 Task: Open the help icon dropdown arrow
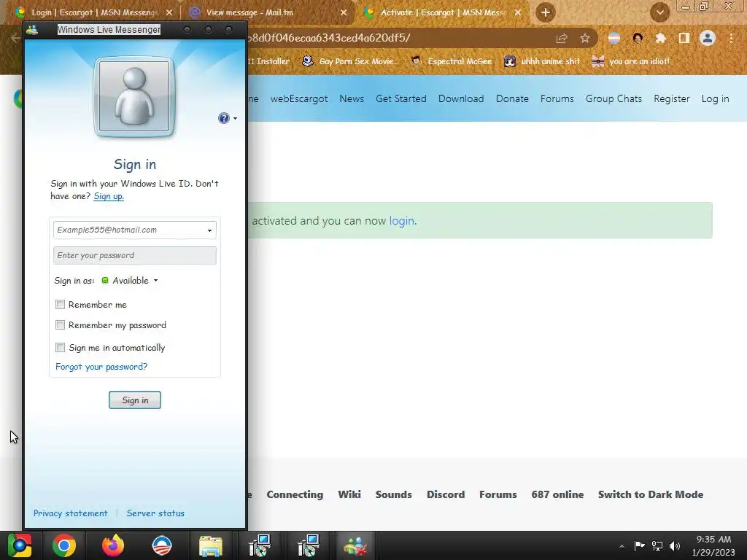tap(236, 119)
